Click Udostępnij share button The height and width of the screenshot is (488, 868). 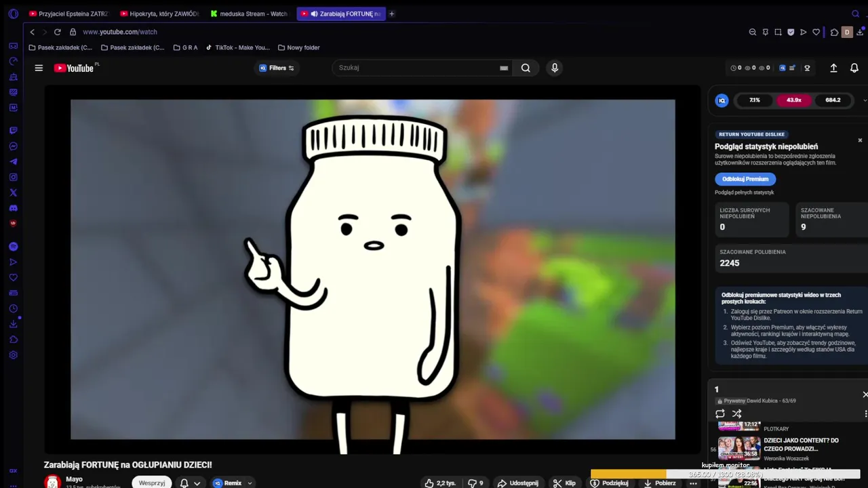[518, 483]
